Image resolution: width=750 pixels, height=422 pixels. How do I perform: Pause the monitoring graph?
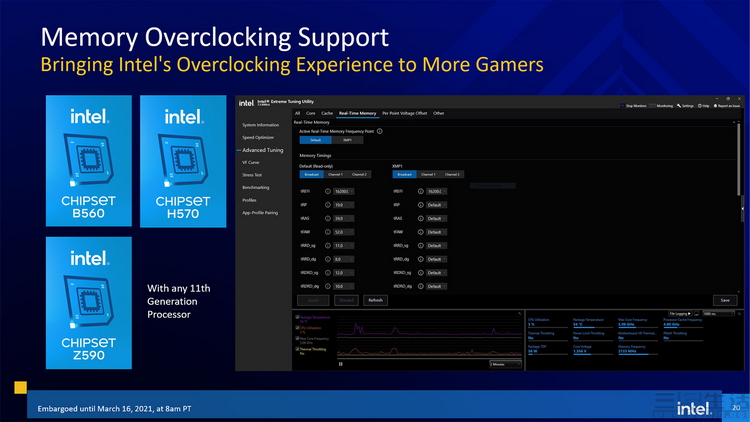click(342, 364)
